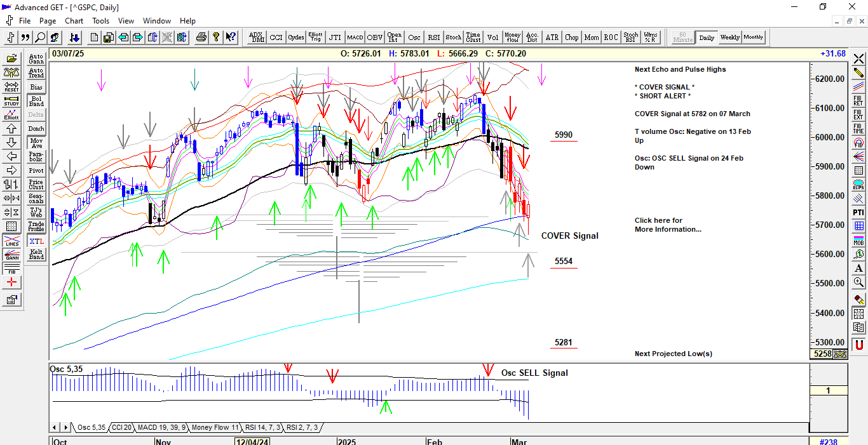Toggle the XTL indicator button

point(36,241)
